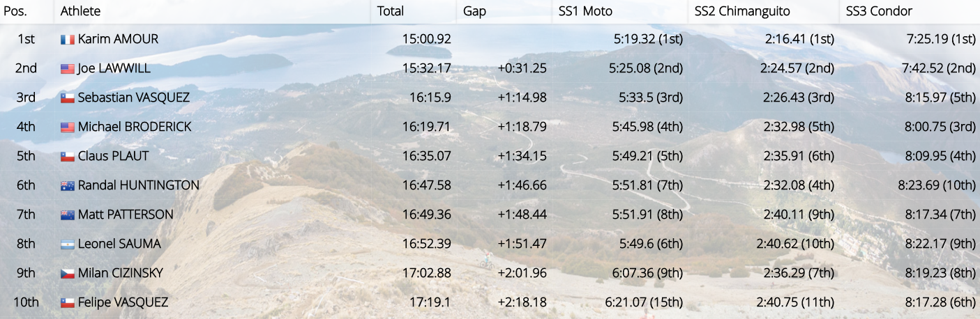980x319 pixels.
Task: Click the US flag beside Joe LAWWILL
Action: click(x=68, y=69)
